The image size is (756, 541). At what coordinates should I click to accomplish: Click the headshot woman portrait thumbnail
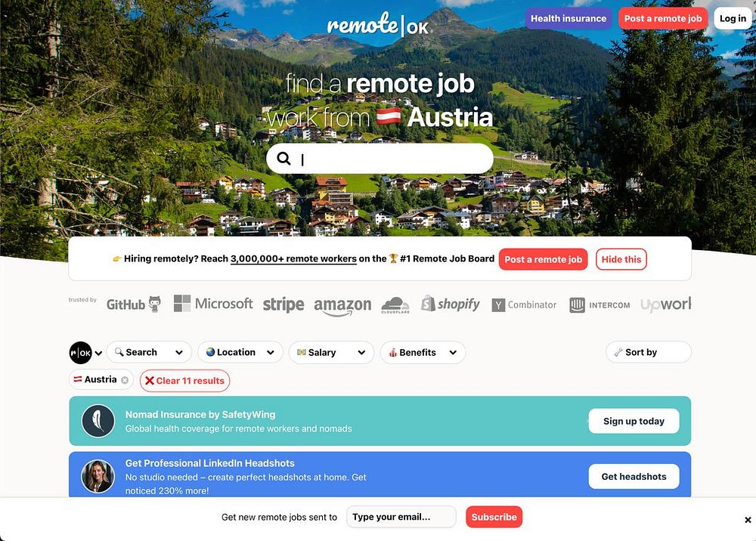coord(98,476)
